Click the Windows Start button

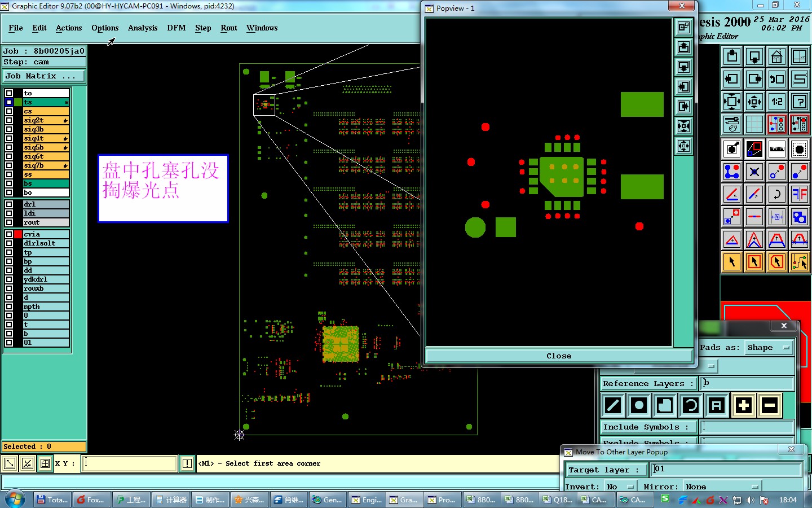pos(15,499)
